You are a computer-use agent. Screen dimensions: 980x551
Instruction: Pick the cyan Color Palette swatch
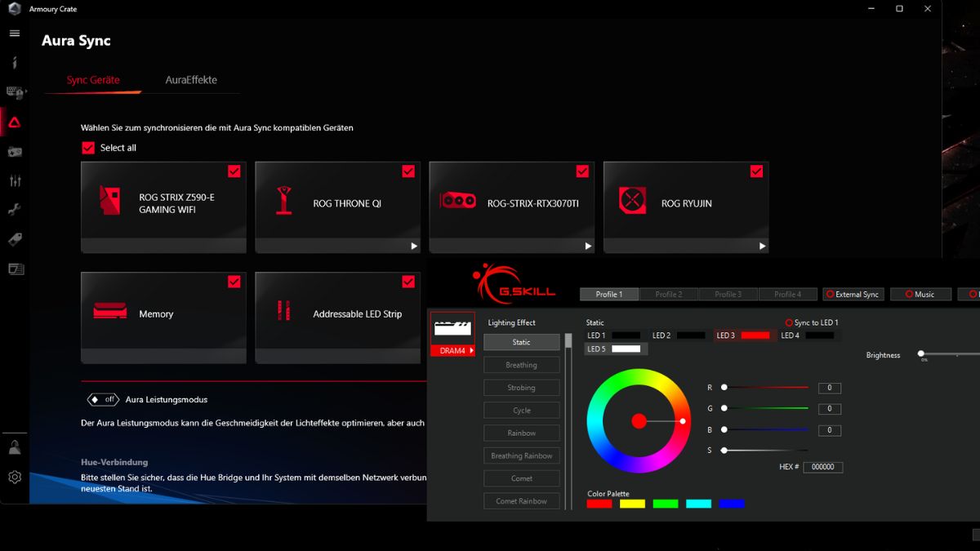tap(699, 504)
